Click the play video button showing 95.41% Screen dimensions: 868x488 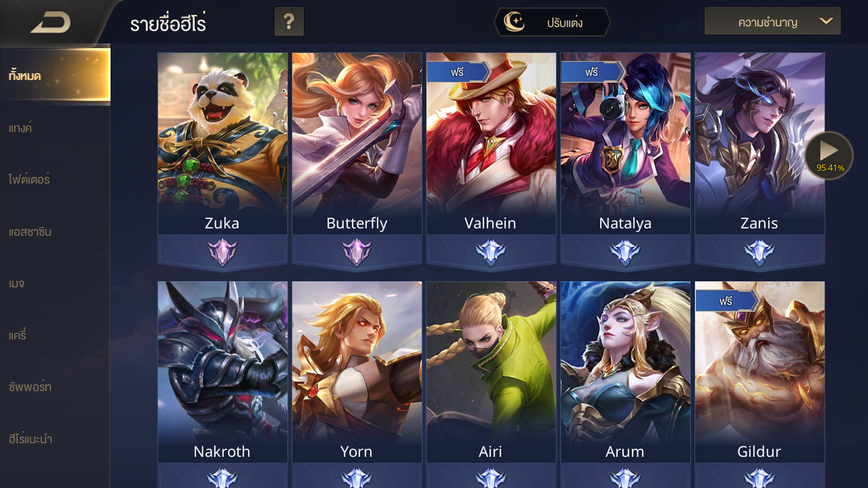pyautogui.click(x=829, y=155)
